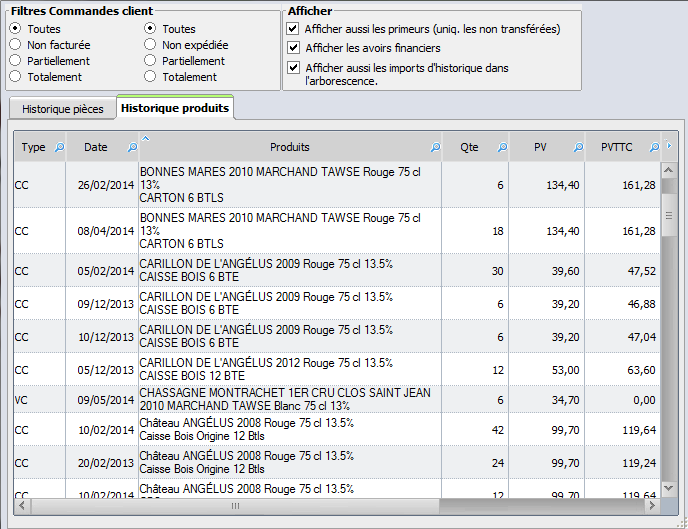Select first 'Toutes' invoicing filter radio

click(x=15, y=29)
